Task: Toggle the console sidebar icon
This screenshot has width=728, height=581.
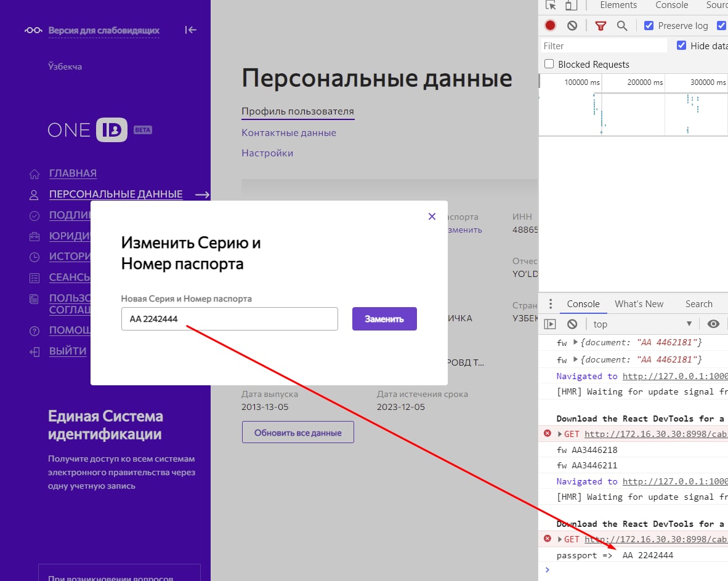Action: pyautogui.click(x=550, y=324)
